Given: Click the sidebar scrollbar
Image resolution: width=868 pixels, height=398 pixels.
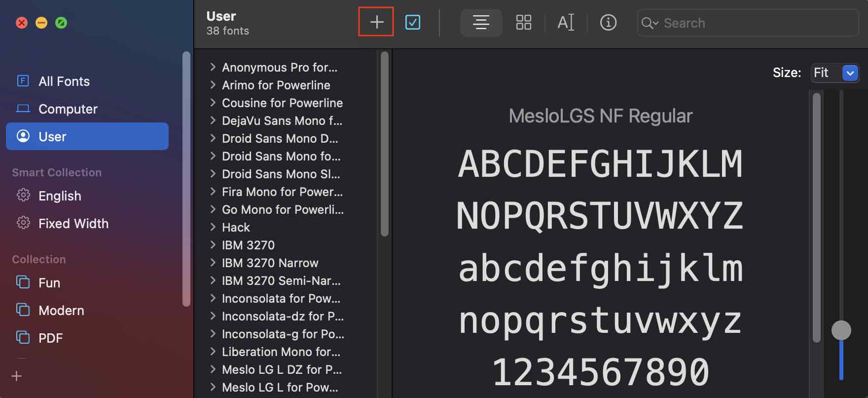Looking at the screenshot, I should (186, 179).
